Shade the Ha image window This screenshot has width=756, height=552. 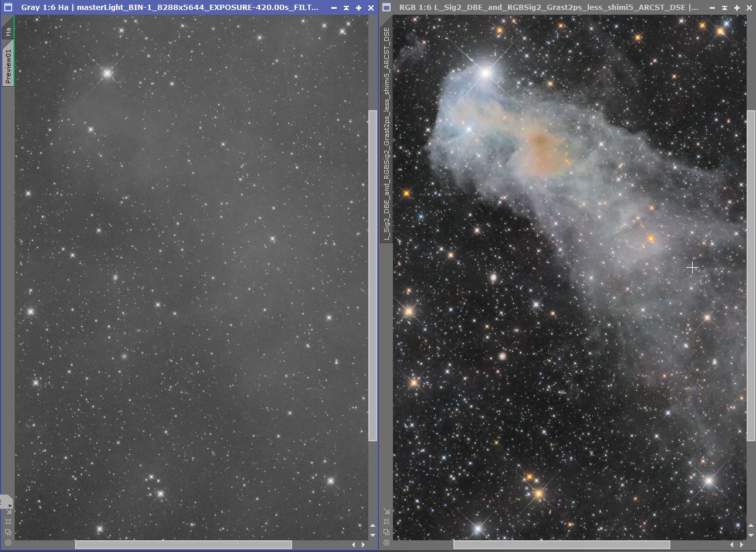346,8
